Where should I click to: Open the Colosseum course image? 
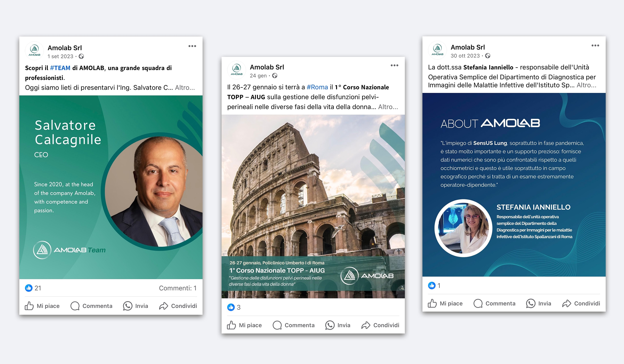313,207
